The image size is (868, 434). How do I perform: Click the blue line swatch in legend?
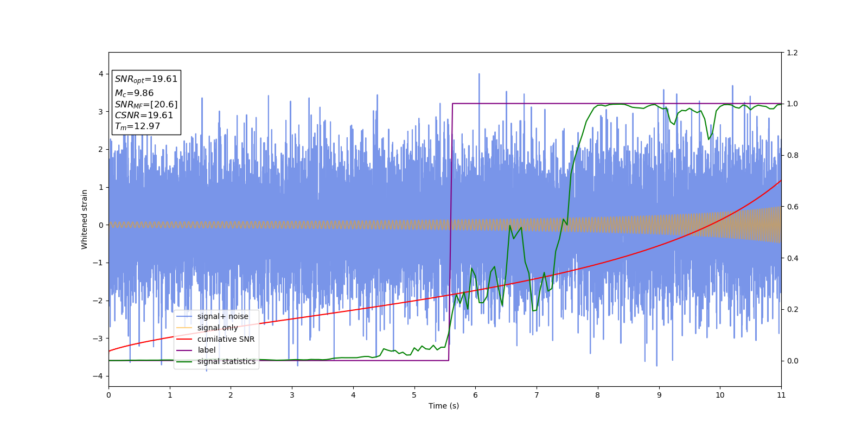pyautogui.click(x=184, y=316)
